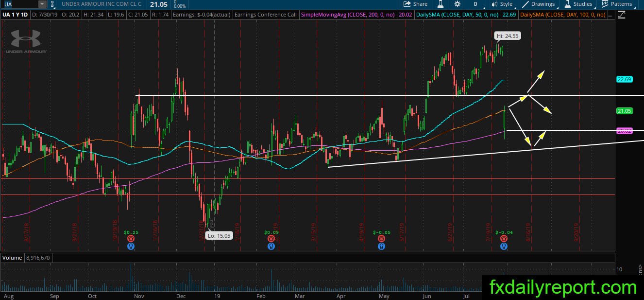Select the DailySMA 50 study label
The image size is (644, 300).
pos(466,15)
